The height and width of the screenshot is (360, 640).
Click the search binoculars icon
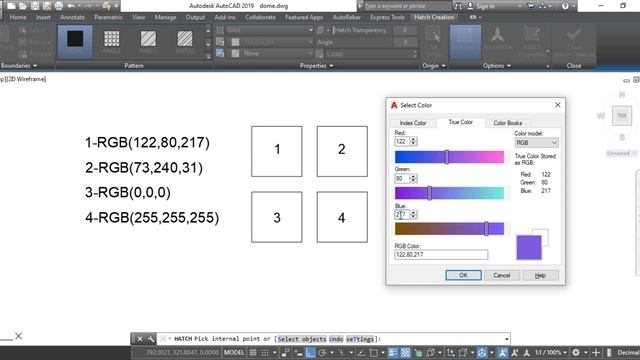[458, 6]
